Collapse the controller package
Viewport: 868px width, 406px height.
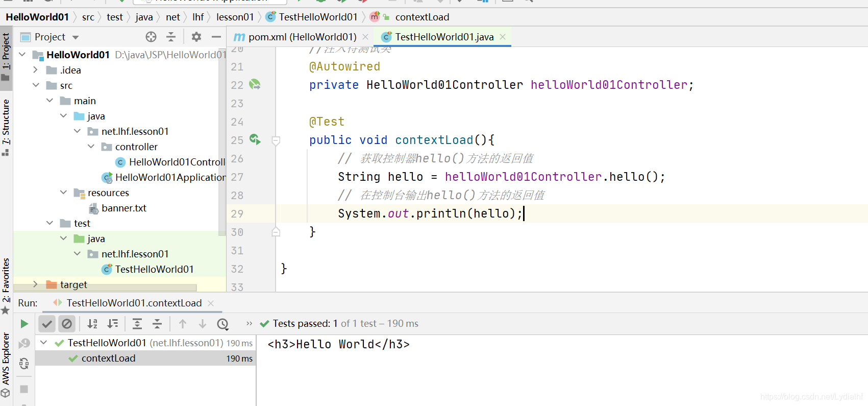pyautogui.click(x=91, y=146)
